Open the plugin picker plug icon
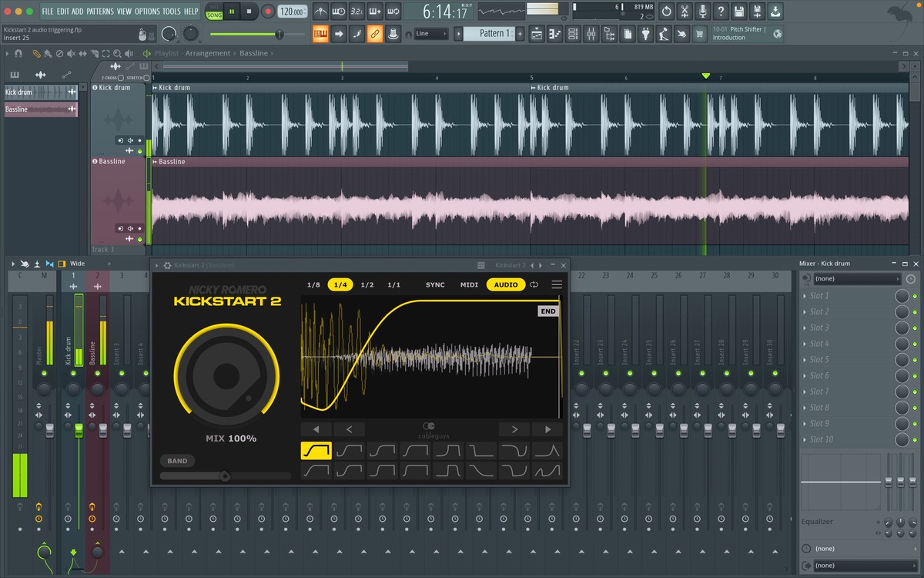This screenshot has width=924, height=578. coord(646,34)
